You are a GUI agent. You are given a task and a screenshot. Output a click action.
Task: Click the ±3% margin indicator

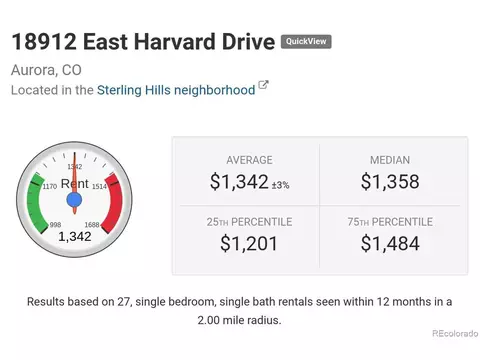[x=280, y=185]
